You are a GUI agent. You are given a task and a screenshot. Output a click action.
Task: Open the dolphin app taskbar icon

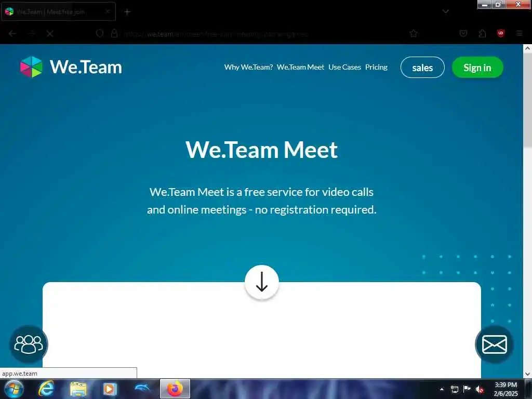coord(142,388)
